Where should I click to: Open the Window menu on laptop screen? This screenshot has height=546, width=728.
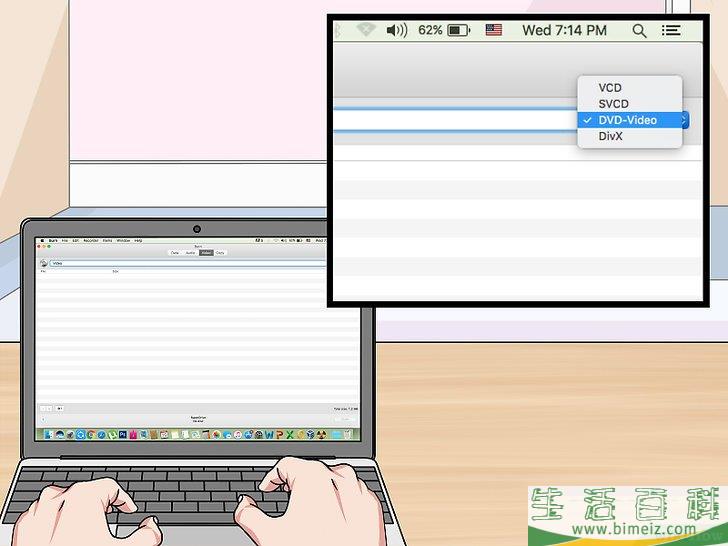click(124, 240)
